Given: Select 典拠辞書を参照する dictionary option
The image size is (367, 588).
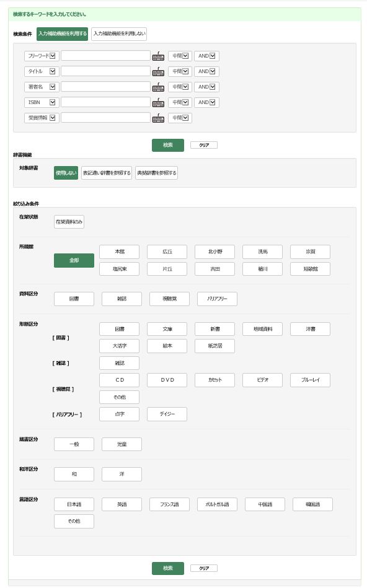Looking at the screenshot, I should coord(156,173).
